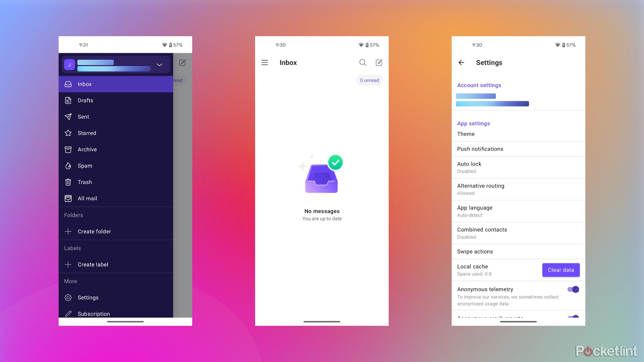The height and width of the screenshot is (362, 644).
Task: Click the Drafts folder icon
Action: (x=68, y=100)
